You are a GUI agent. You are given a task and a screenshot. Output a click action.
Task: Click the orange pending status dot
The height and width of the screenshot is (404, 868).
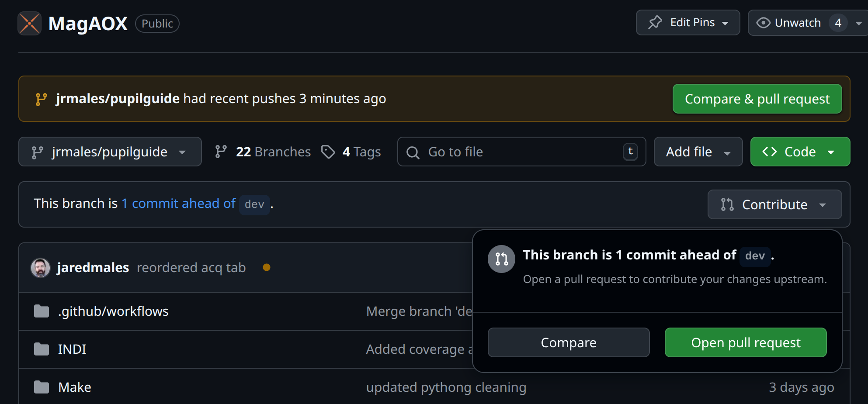(x=267, y=267)
